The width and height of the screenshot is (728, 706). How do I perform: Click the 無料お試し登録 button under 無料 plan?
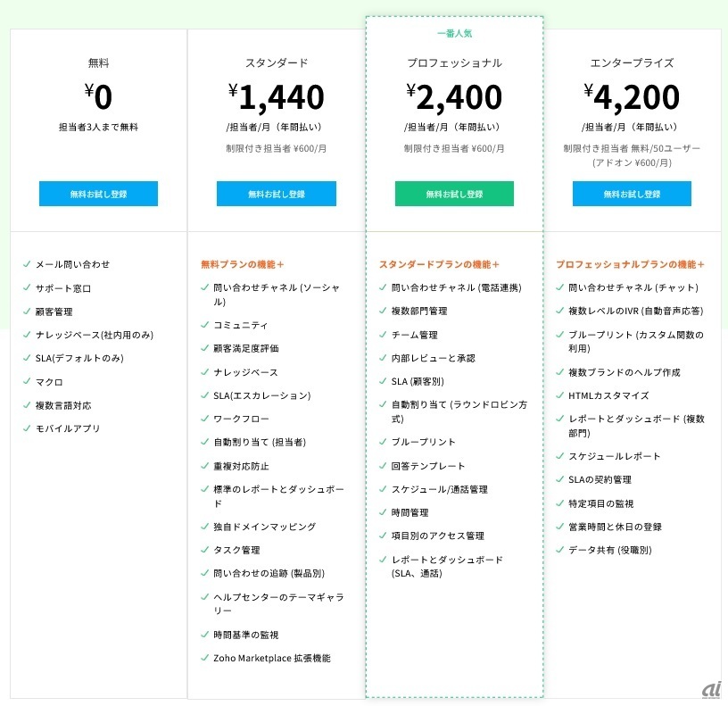pyautogui.click(x=98, y=194)
